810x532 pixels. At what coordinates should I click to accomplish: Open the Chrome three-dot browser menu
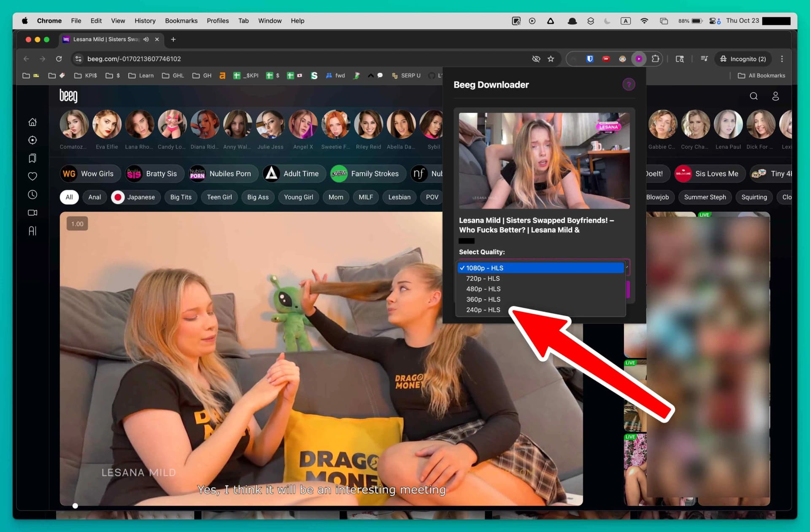(782, 59)
